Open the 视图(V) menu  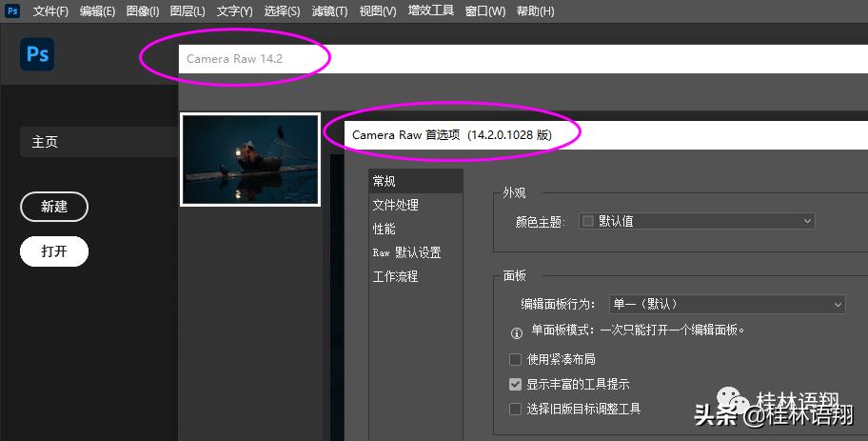378,11
